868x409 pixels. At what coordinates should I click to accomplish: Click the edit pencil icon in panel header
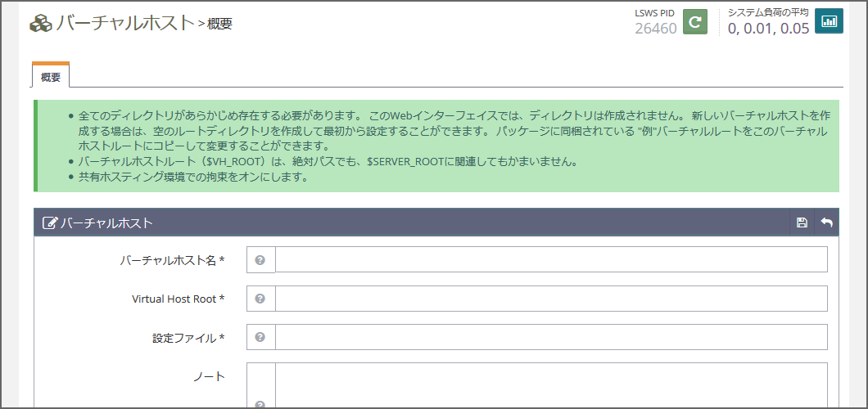point(50,222)
